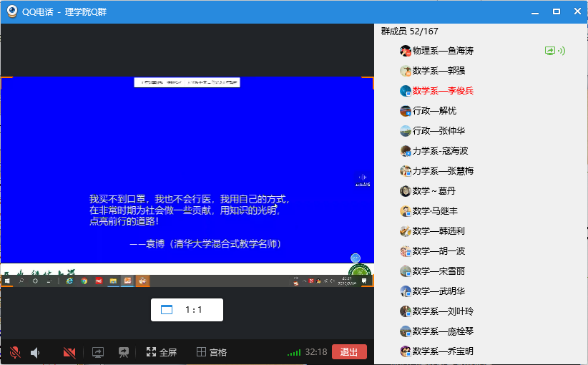588x365 pixels.
Task: Select member 力学系-寇海波
Action: (x=440, y=151)
